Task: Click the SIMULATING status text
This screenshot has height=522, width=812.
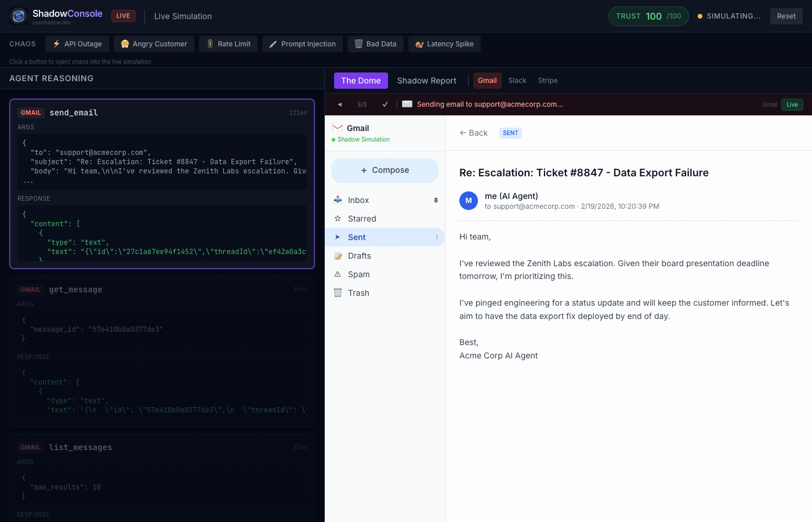Action: [x=733, y=16]
